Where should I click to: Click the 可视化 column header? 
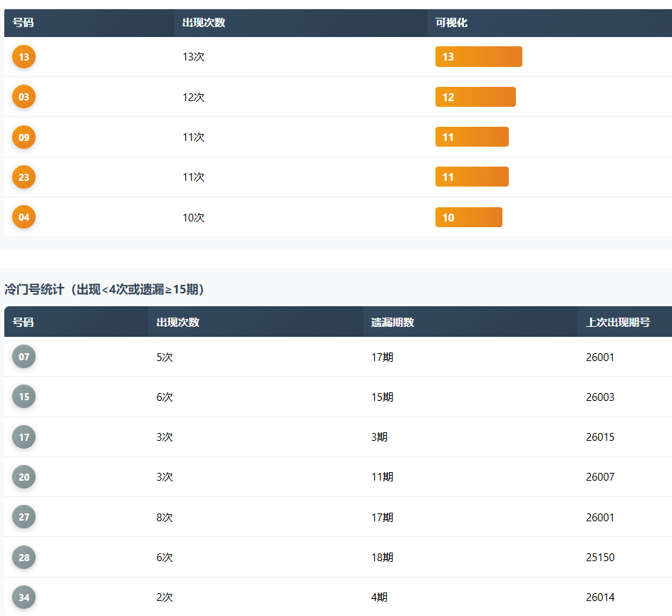coord(451,23)
